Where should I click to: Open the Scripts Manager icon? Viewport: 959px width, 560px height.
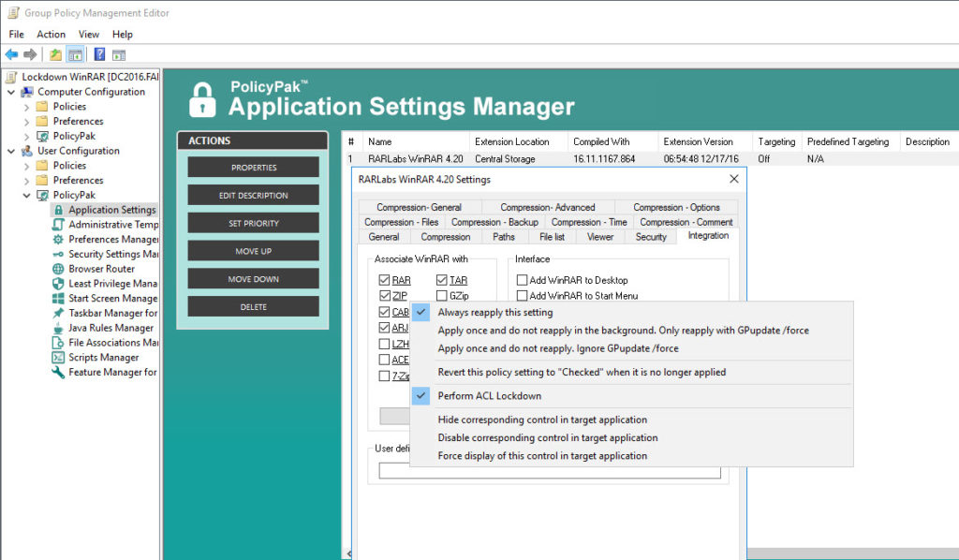(58, 358)
